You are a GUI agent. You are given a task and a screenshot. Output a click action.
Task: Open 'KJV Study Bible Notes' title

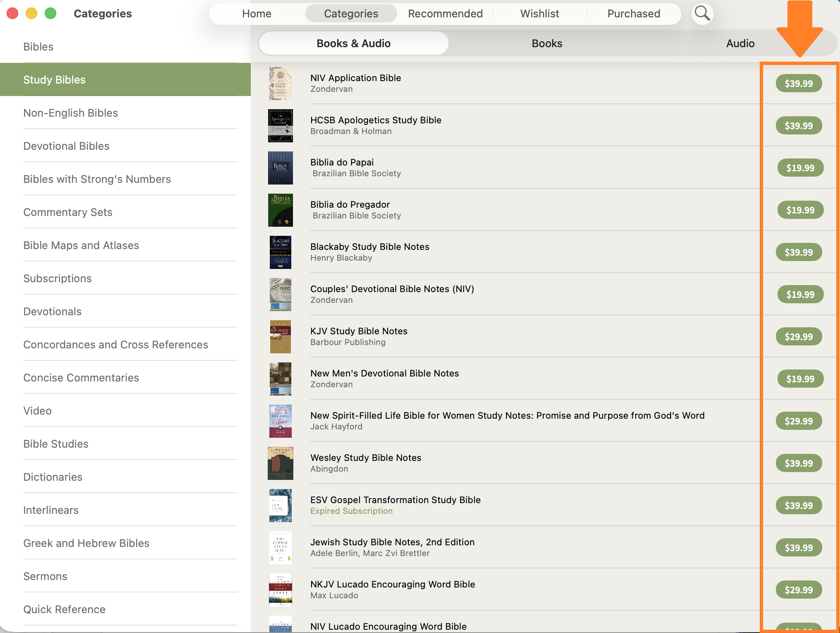(359, 331)
